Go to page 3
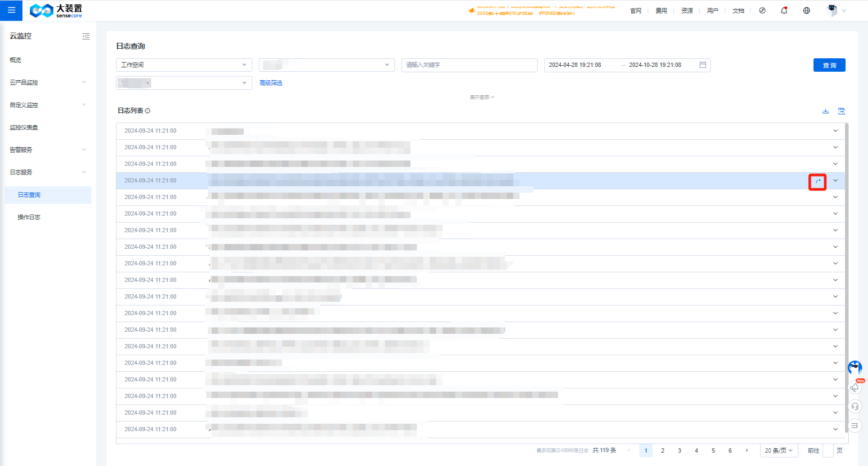 tap(679, 450)
